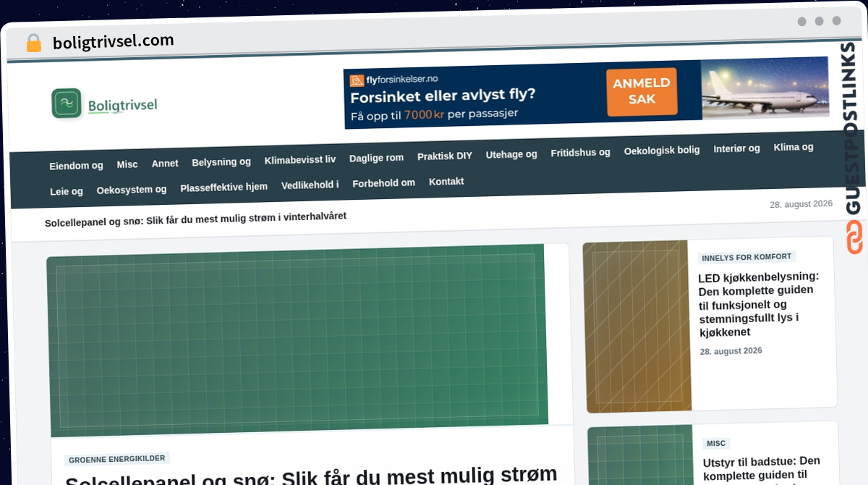Click the header date 28. august 2026

801,204
